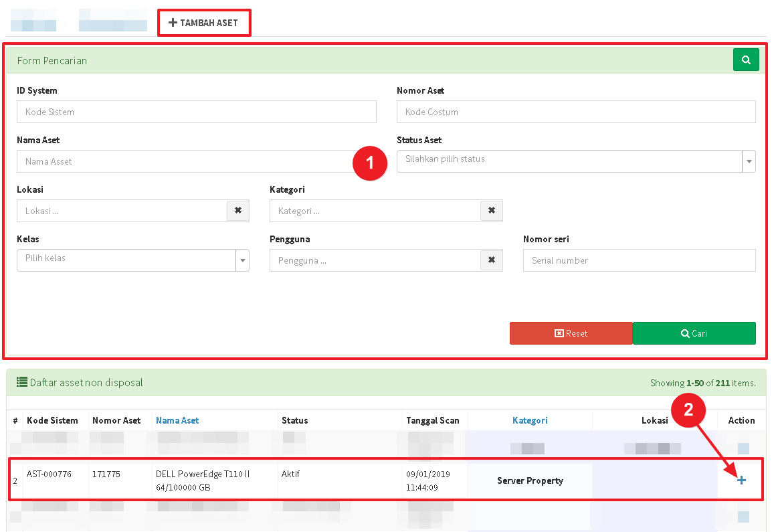The image size is (772, 532).
Task: Click the list icon beside Daftar asset non disposal
Action: click(21, 383)
